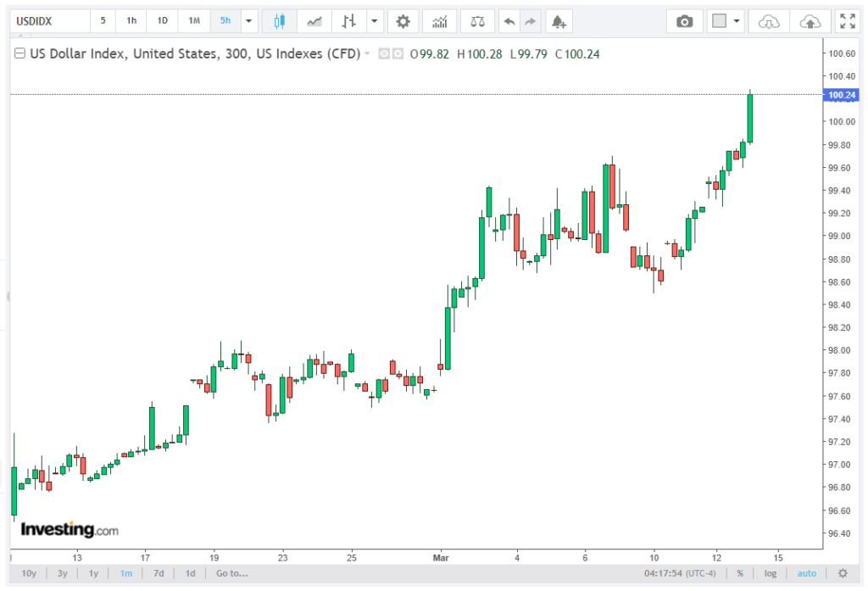Click the Go to... button
Screen dimensions: 868x591
point(231,573)
